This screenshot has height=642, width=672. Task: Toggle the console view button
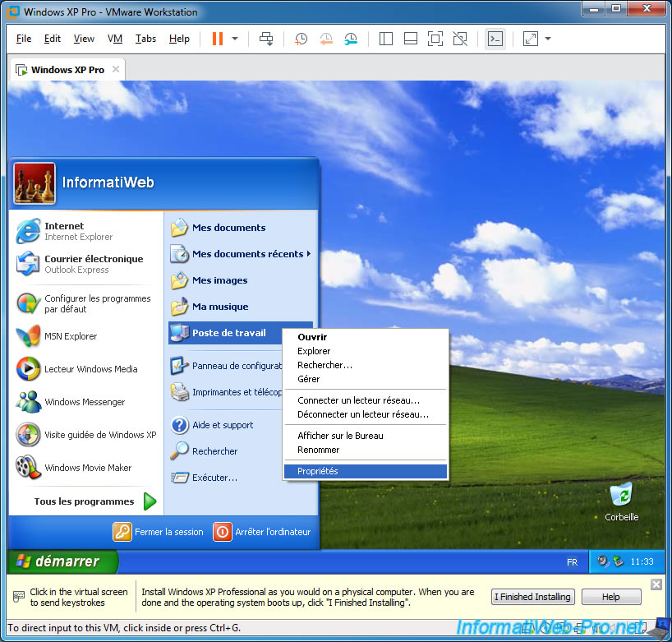click(x=495, y=39)
